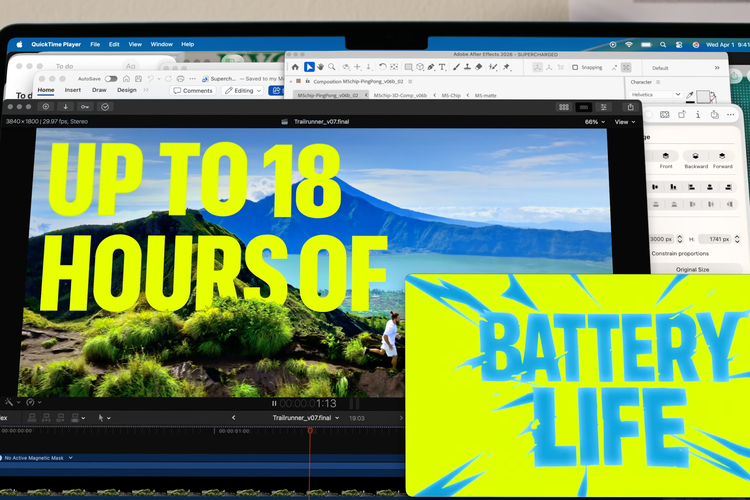
Task: Open the Help menu
Action: pyautogui.click(x=188, y=44)
